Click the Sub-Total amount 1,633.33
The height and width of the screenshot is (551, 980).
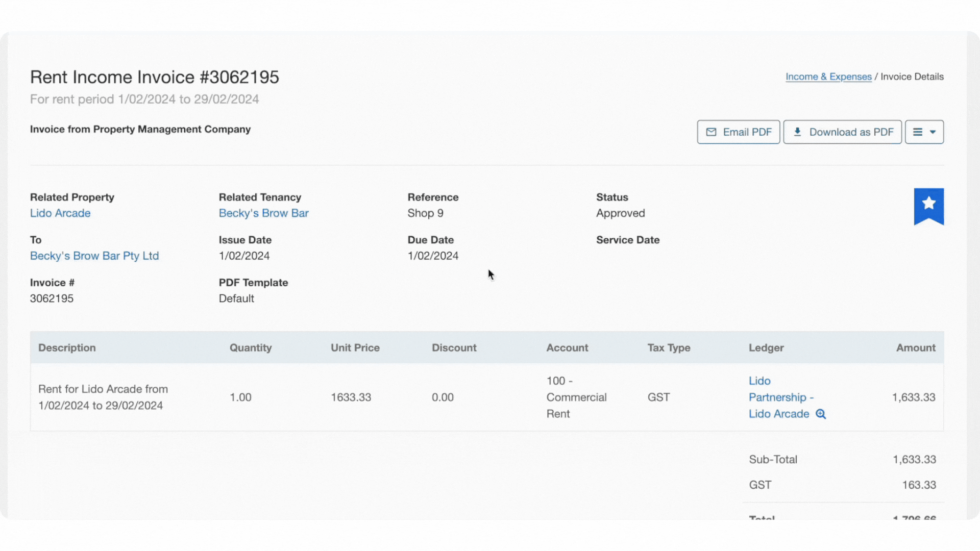[914, 460]
